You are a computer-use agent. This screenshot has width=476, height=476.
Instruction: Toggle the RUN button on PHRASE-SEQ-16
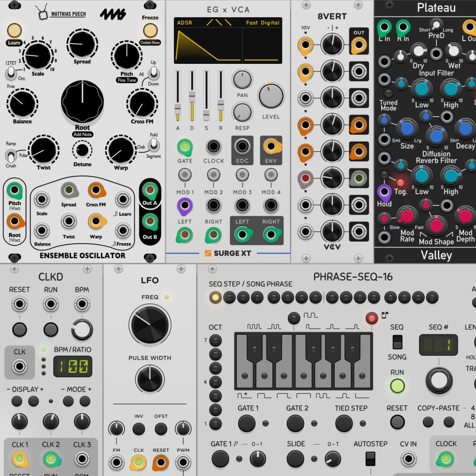pos(397,386)
